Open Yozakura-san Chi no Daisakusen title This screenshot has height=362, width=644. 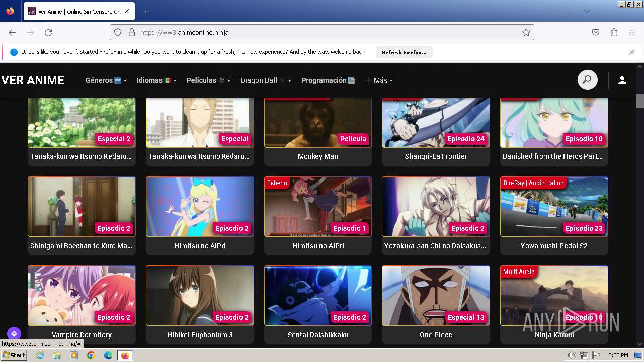pos(436,246)
